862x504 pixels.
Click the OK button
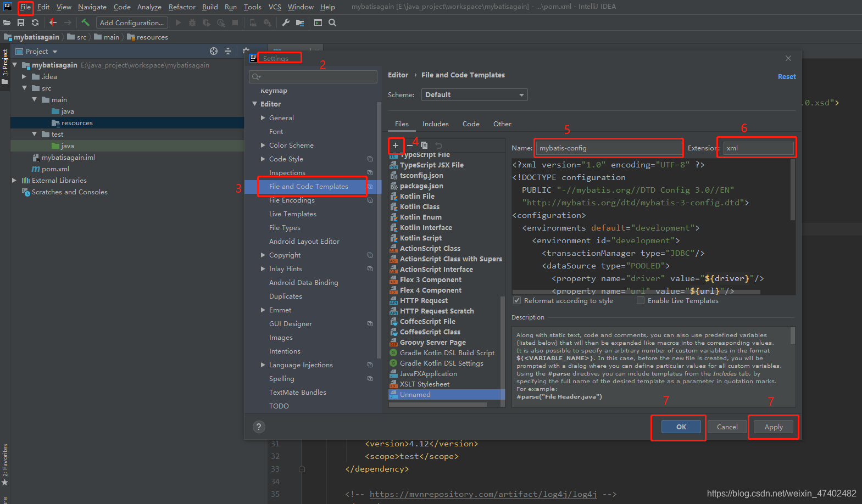(681, 427)
